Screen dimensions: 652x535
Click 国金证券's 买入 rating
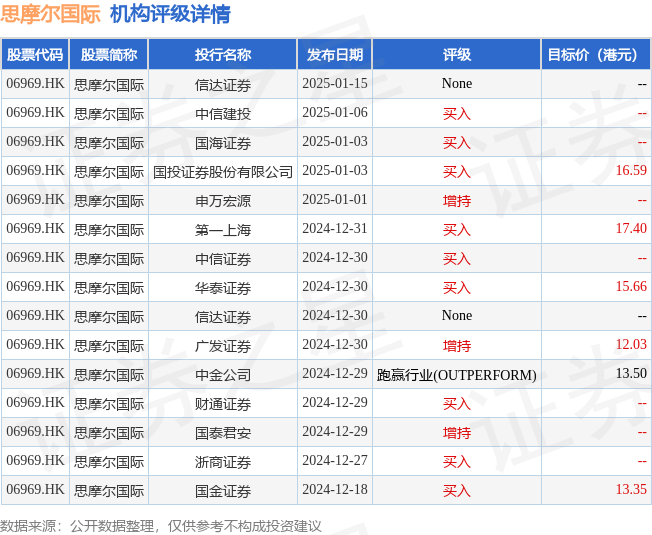click(457, 491)
